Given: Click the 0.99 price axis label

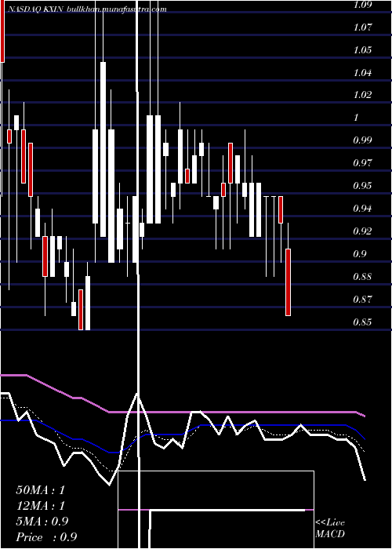Looking at the screenshot, I should (362, 140).
